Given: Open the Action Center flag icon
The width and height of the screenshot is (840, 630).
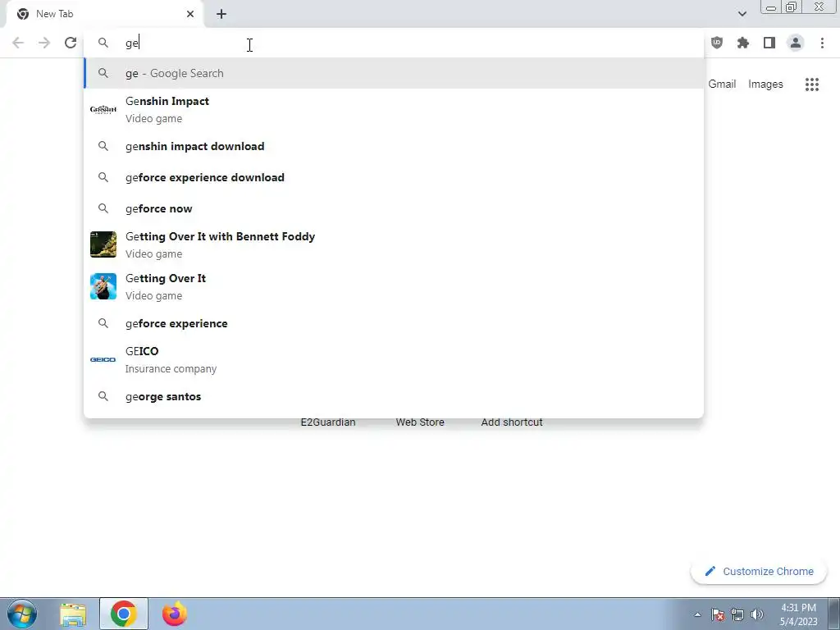Looking at the screenshot, I should coord(718,614).
